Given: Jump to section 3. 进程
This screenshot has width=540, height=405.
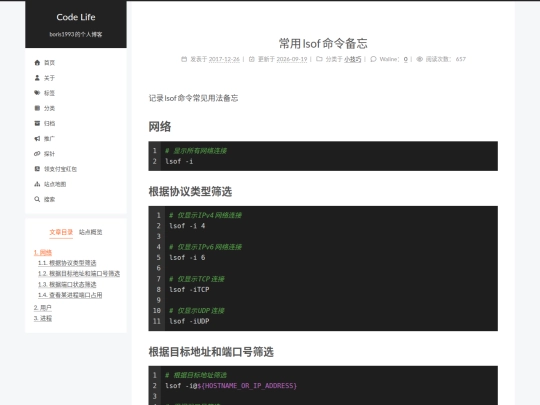Looking at the screenshot, I should pyautogui.click(x=43, y=318).
